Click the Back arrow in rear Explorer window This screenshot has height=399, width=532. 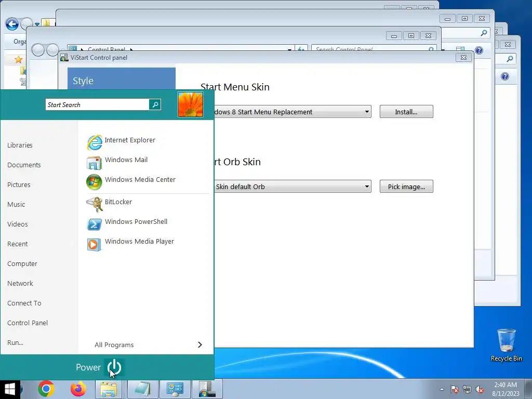[12, 24]
